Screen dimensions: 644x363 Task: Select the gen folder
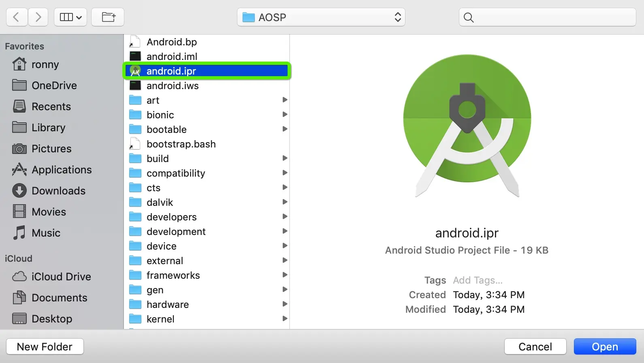point(207,290)
